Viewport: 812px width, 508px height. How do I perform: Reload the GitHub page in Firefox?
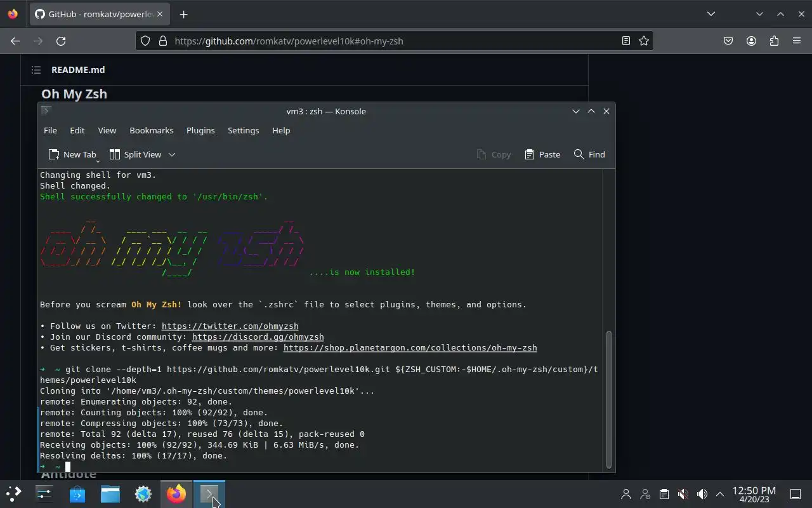(61, 41)
